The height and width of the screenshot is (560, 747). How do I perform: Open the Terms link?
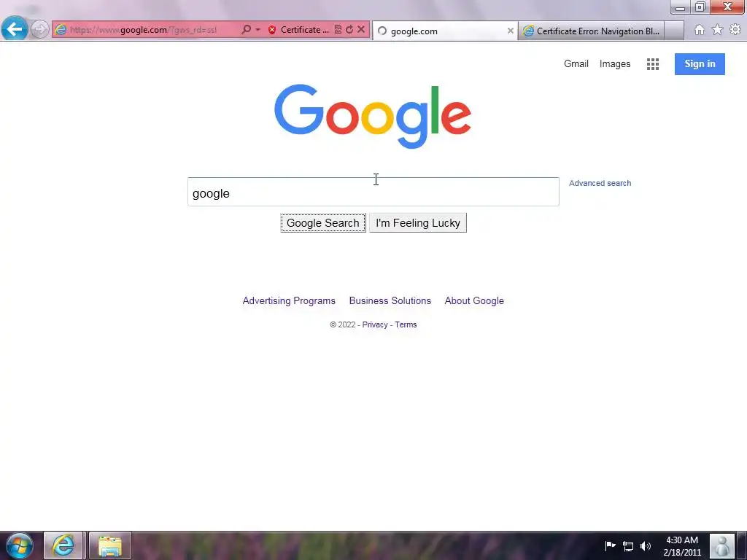tap(406, 324)
